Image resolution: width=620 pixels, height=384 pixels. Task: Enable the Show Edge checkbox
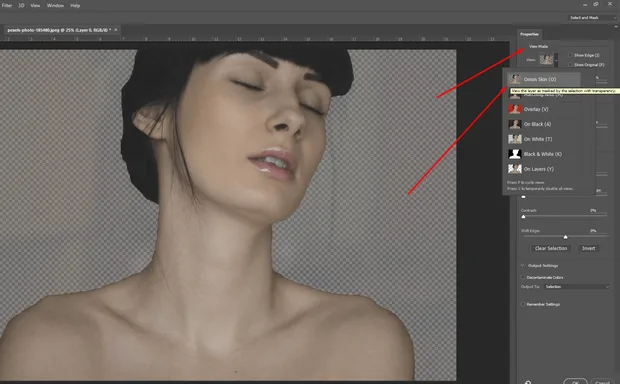570,55
